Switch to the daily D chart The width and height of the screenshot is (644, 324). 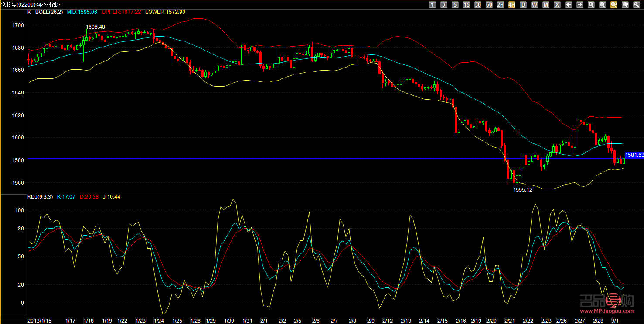[x=523, y=5]
